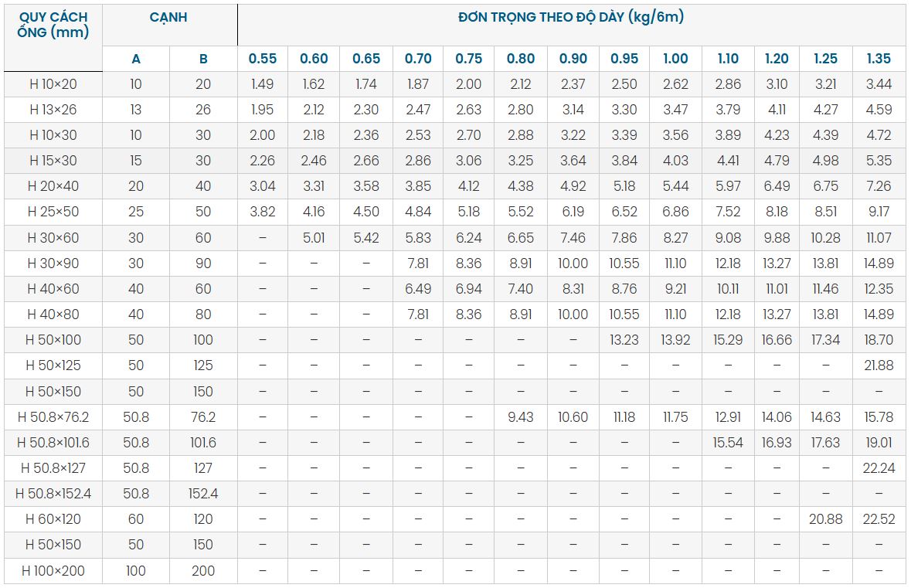Image resolution: width=911 pixels, height=588 pixels.
Task: Select the row label "H 50×100"
Action: 53,340
